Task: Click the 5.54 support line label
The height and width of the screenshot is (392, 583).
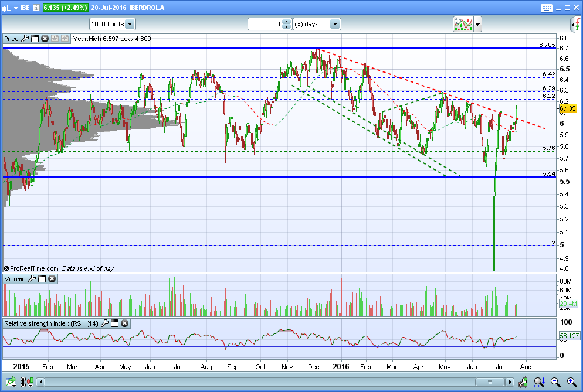Action: (x=549, y=173)
